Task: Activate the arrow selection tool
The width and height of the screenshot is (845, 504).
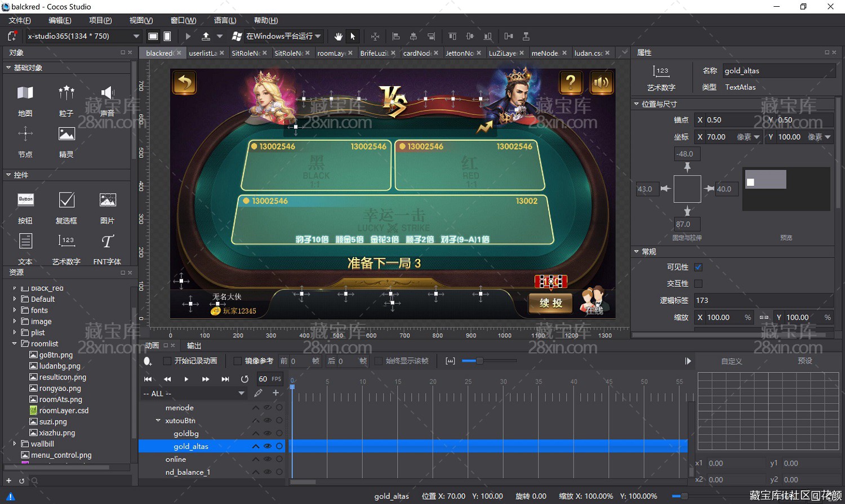Action: pos(353,36)
